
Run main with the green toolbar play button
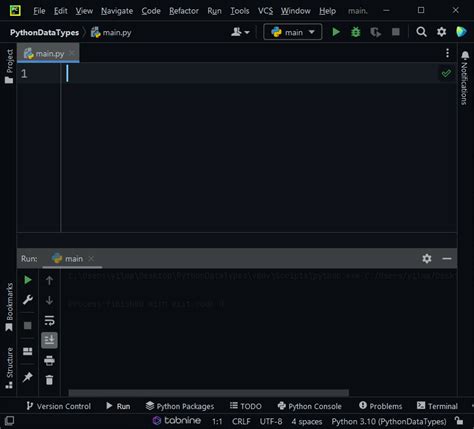pyautogui.click(x=336, y=32)
